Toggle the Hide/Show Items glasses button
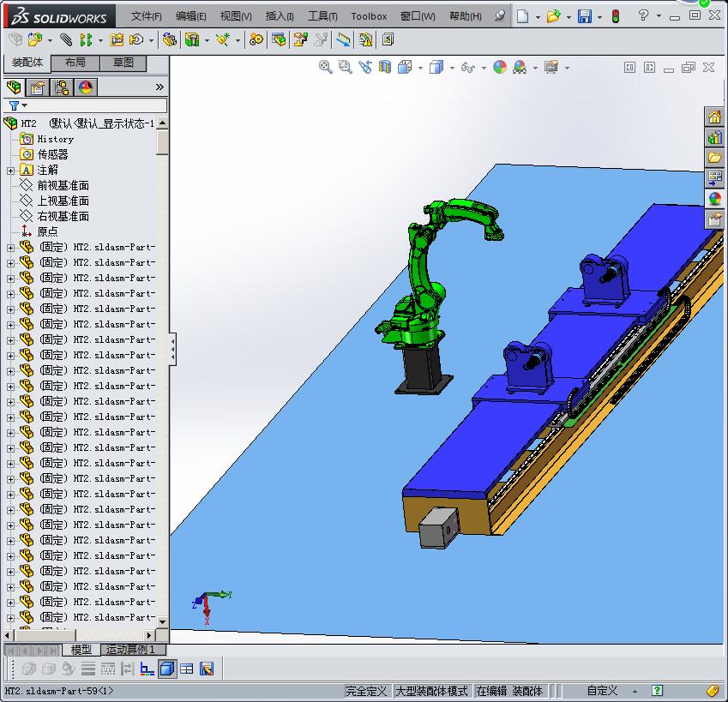The height and width of the screenshot is (702, 728). point(468,67)
